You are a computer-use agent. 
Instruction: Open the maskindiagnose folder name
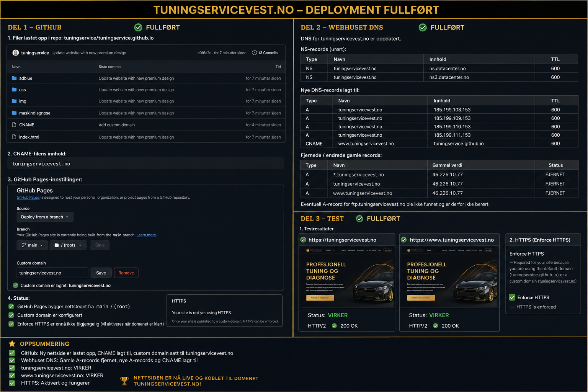click(x=35, y=113)
